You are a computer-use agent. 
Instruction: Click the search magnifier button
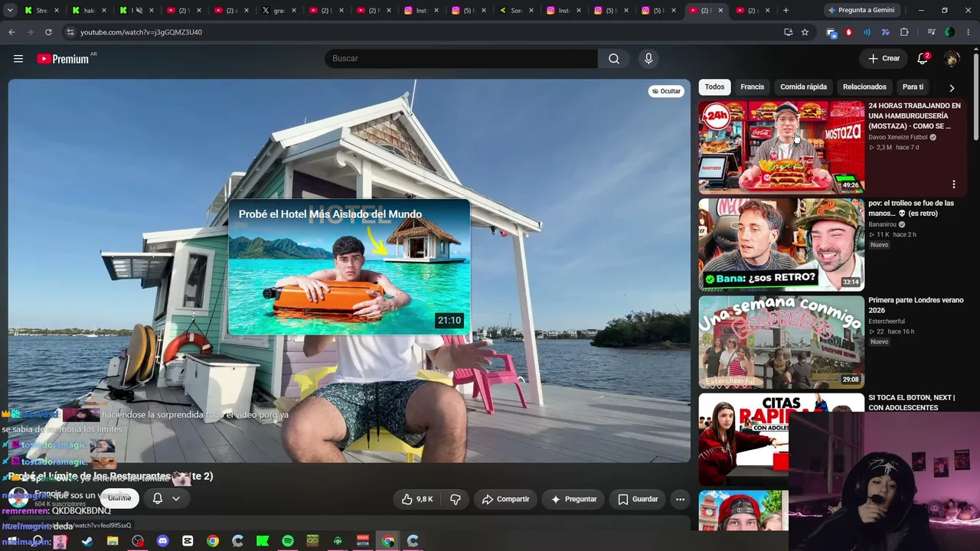614,59
